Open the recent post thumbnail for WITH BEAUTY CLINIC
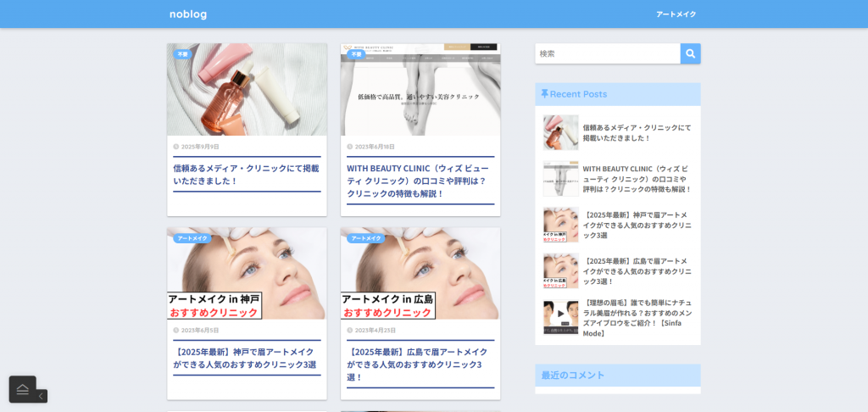 [x=560, y=179]
